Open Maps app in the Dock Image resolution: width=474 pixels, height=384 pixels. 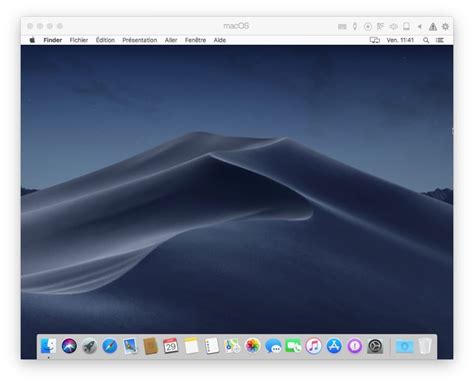232,346
